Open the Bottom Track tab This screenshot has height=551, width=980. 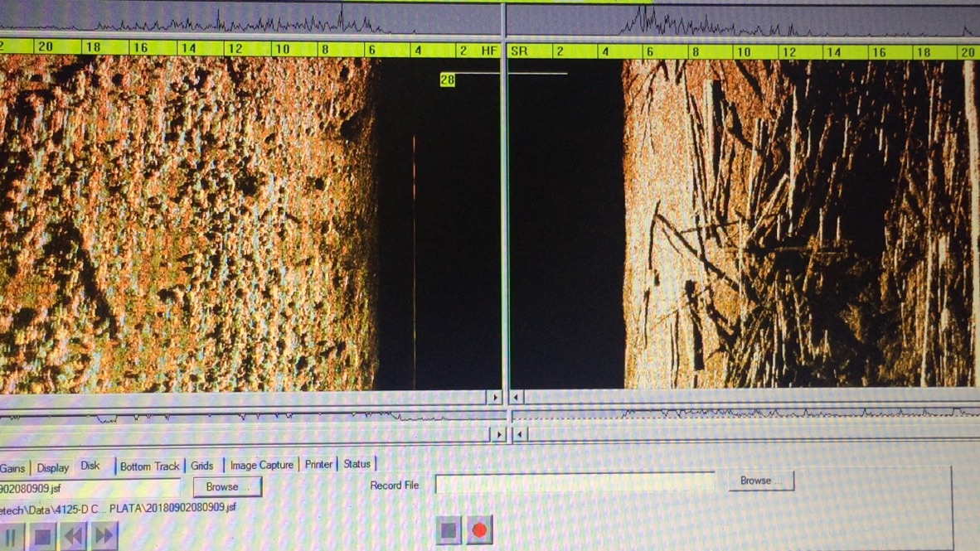tap(149, 466)
